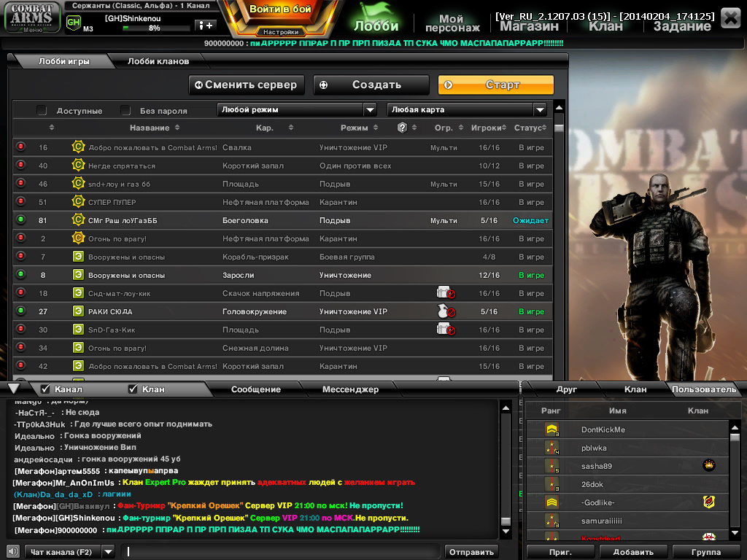This screenshot has width=747, height=560.
Task: Sort rooms by the Название column
Action: click(155, 128)
